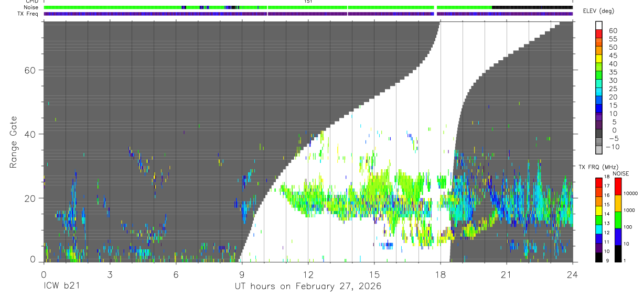Pick the blue 10–100 NOISE swatch
Screen dimensions: 644x297
click(x=617, y=236)
